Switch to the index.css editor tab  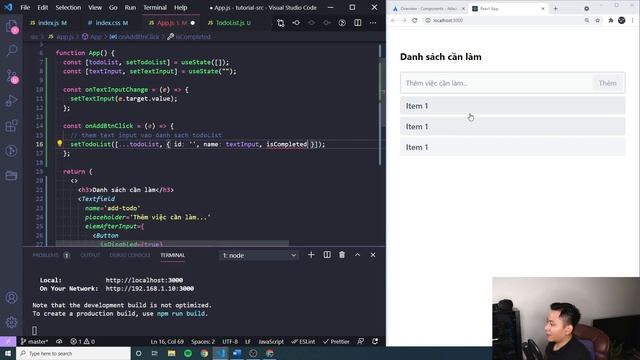click(108, 23)
